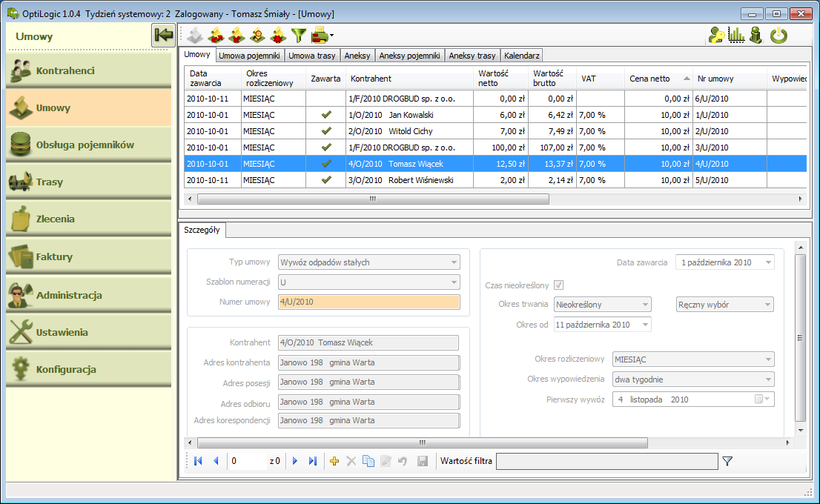Switch to the Umowa trasy tab

click(311, 56)
